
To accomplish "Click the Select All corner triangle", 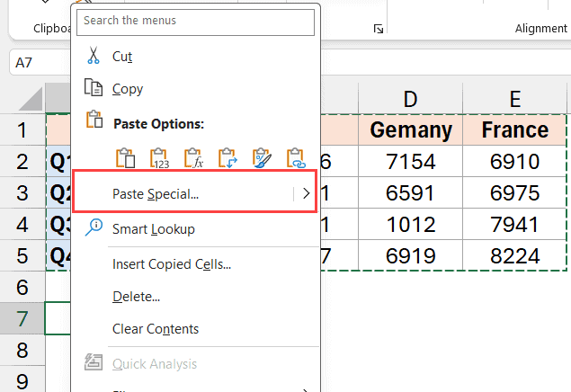I will tap(31, 98).
